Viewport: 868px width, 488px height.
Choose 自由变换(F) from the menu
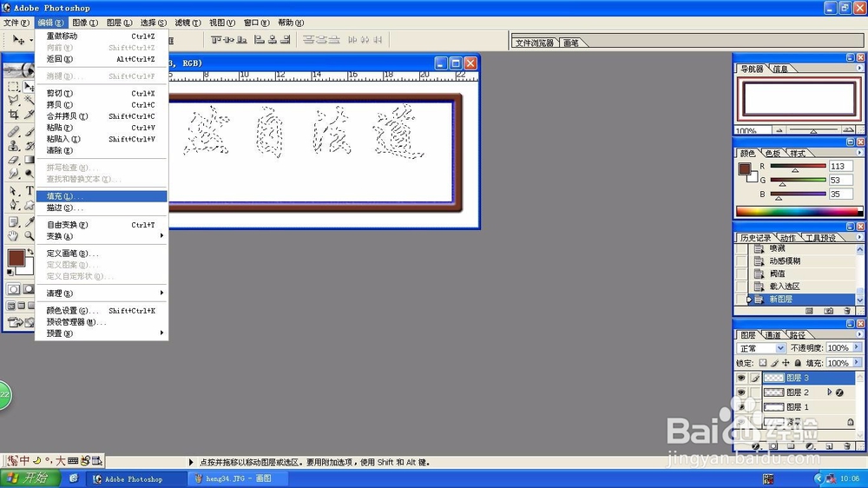click(x=102, y=225)
